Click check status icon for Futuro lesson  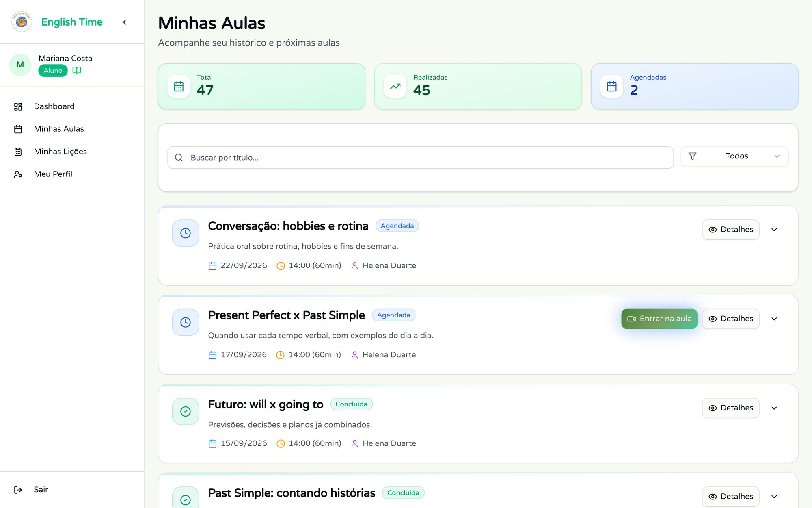point(186,411)
